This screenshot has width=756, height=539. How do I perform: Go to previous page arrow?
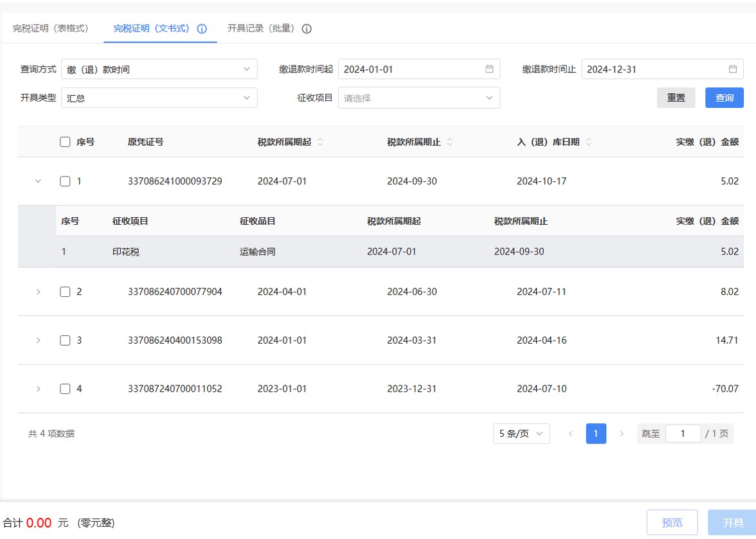571,434
